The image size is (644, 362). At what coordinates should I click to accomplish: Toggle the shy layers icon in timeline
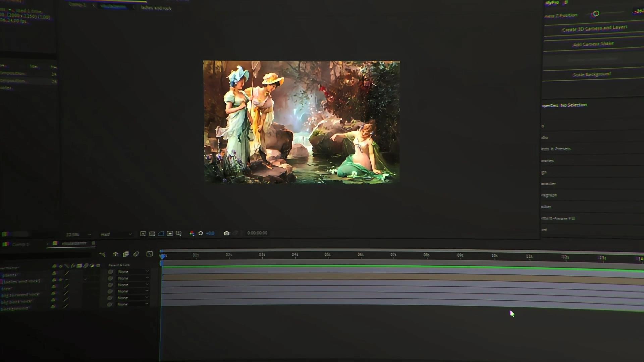click(115, 254)
